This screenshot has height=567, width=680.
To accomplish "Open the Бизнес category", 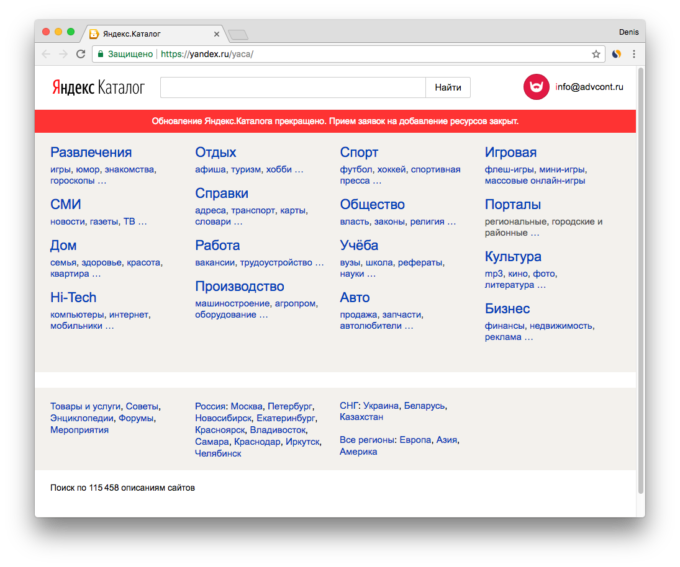I will (507, 308).
